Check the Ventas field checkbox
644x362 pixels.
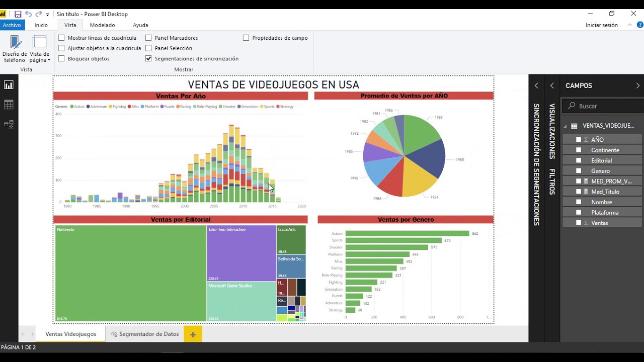tap(579, 223)
